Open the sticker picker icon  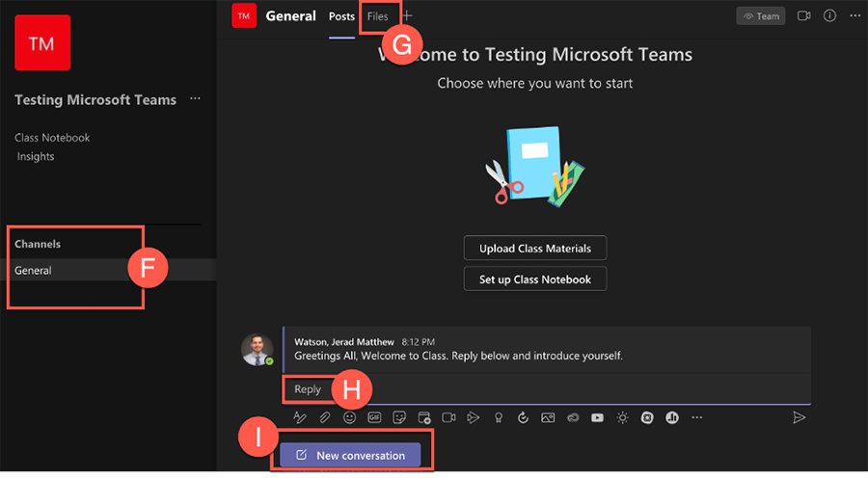pyautogui.click(x=398, y=417)
